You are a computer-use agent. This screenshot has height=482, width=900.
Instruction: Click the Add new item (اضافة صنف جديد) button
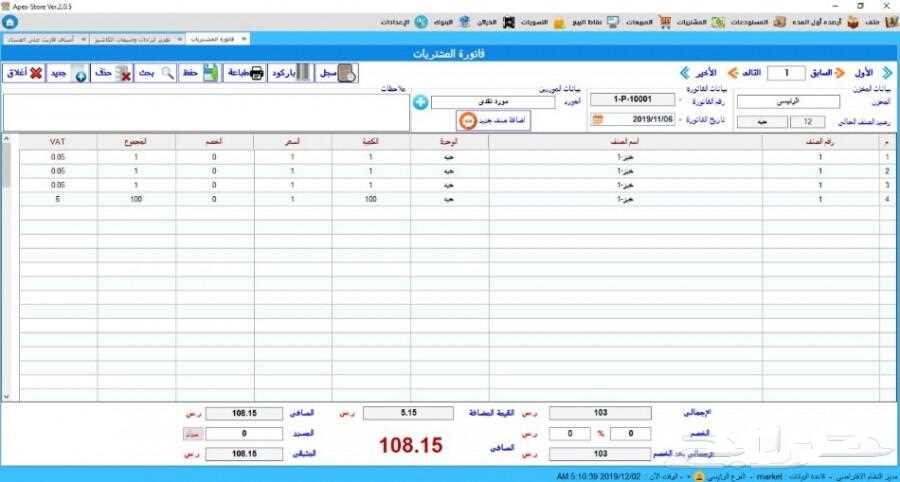tap(493, 120)
